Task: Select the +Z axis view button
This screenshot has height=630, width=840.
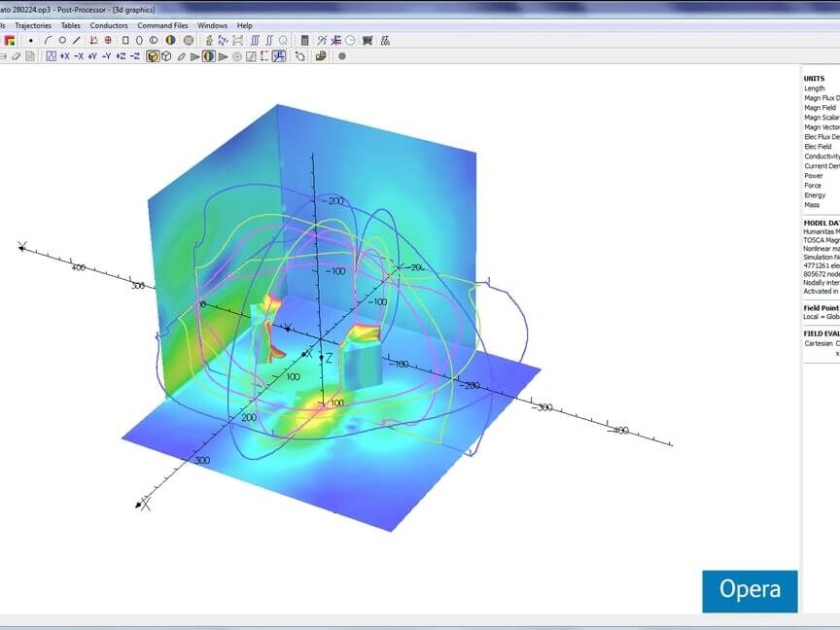Action: click(x=121, y=56)
